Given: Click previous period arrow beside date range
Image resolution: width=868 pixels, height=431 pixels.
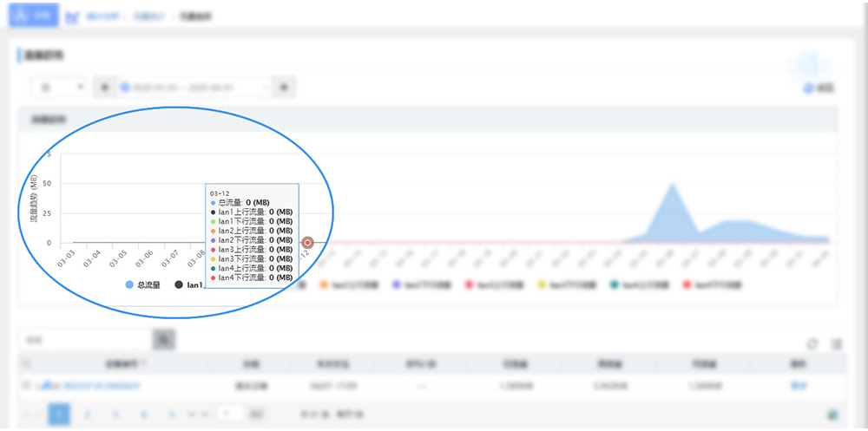Looking at the screenshot, I should pos(104,87).
